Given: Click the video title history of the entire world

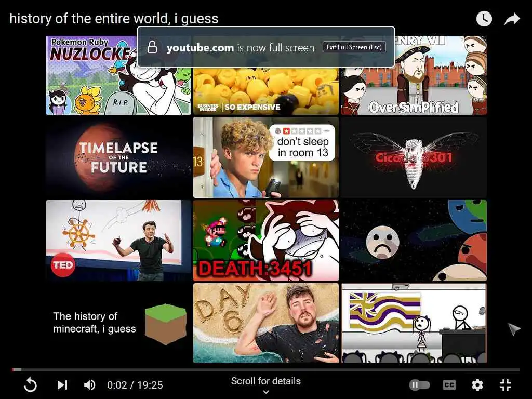Looking at the screenshot, I should coord(114,19).
